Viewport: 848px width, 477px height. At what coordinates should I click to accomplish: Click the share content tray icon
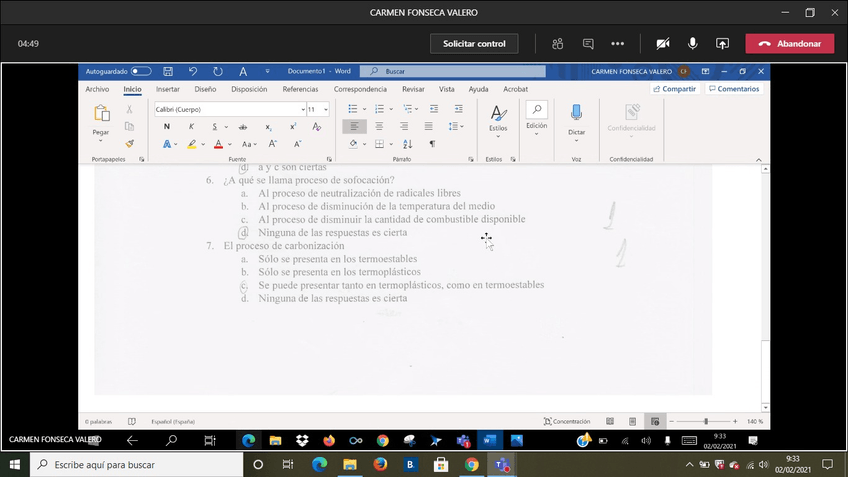click(722, 44)
